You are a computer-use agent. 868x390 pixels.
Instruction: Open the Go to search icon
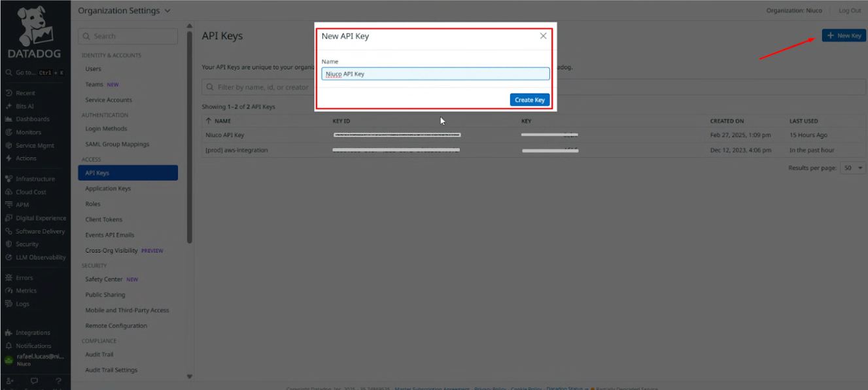point(9,73)
